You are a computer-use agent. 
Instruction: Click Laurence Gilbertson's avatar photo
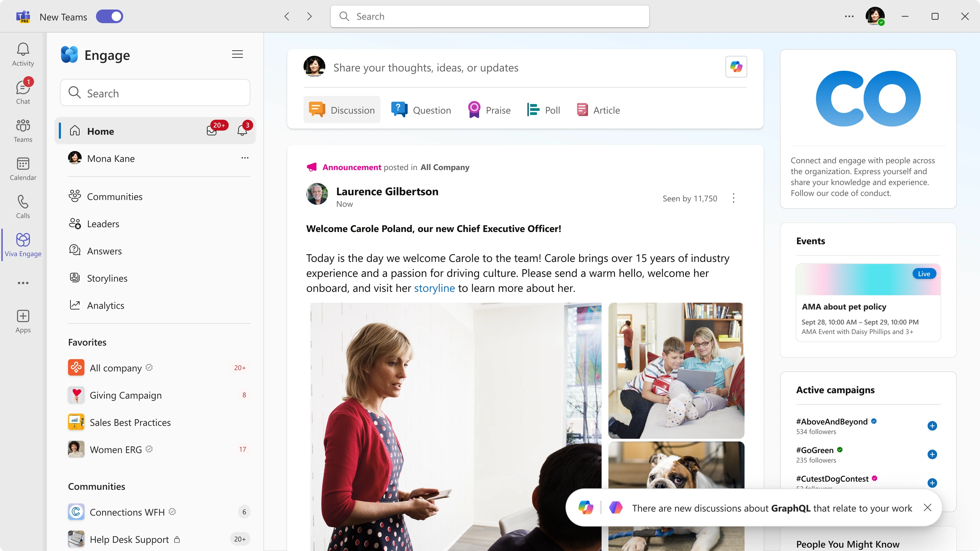click(x=317, y=194)
